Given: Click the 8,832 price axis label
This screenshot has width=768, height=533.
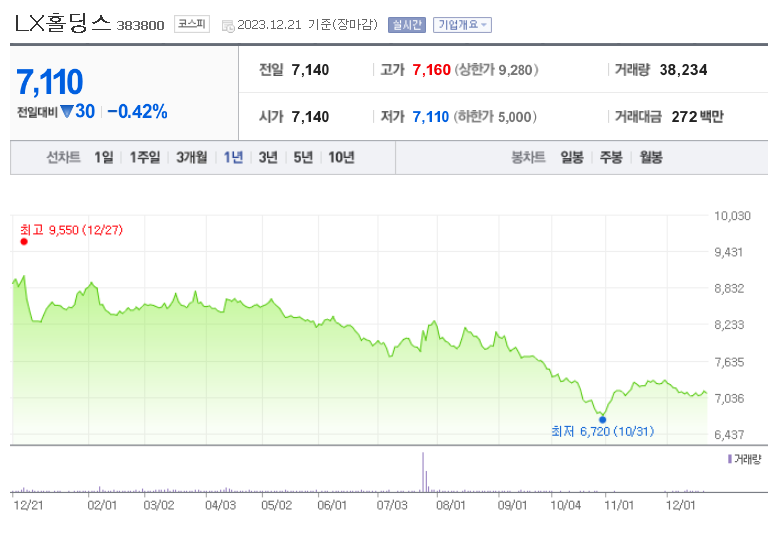Looking at the screenshot, I should coord(729,289).
